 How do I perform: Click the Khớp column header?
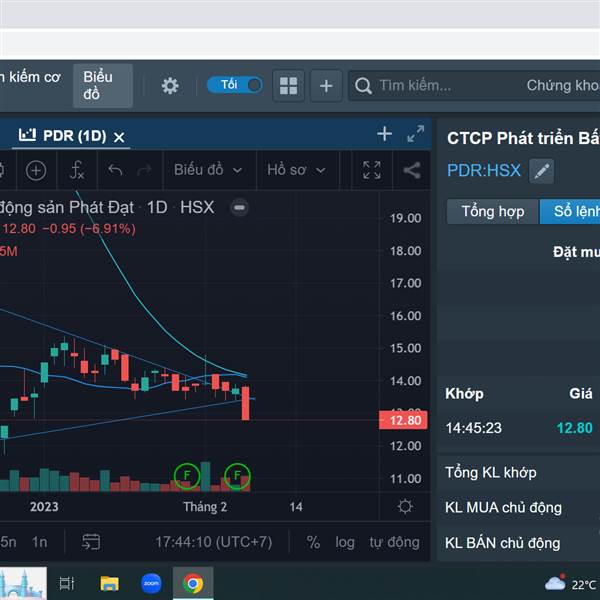464,393
